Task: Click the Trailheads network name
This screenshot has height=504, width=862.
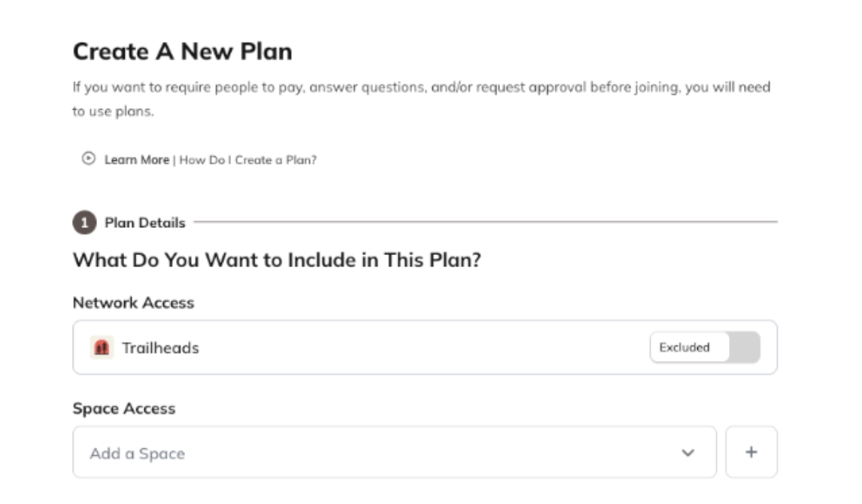Action: (x=160, y=348)
